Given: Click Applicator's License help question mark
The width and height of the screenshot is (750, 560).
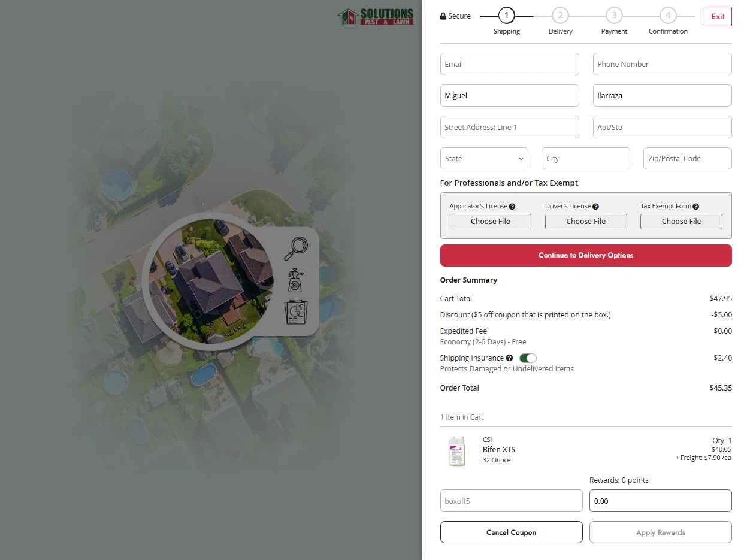Looking at the screenshot, I should tap(512, 207).
